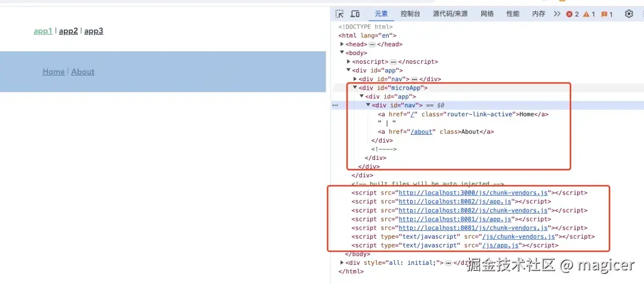Open the 内存 tab
This screenshot has width=644, height=284.
(x=538, y=14)
